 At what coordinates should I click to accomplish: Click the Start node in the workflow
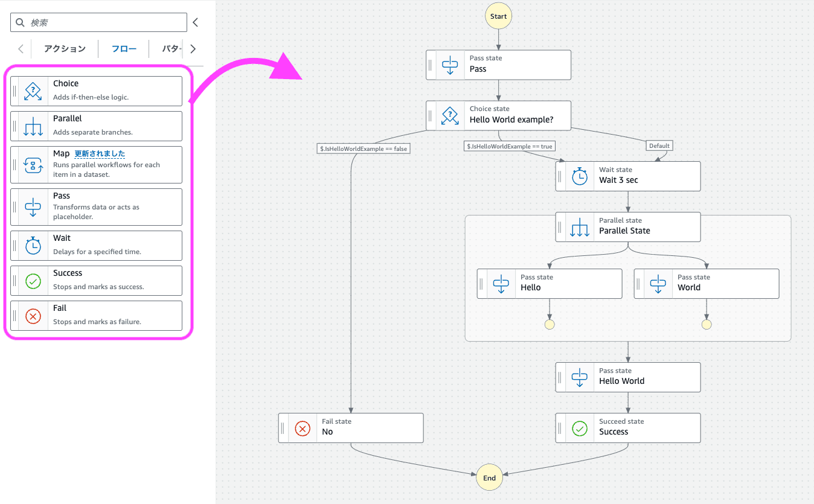coord(498,16)
